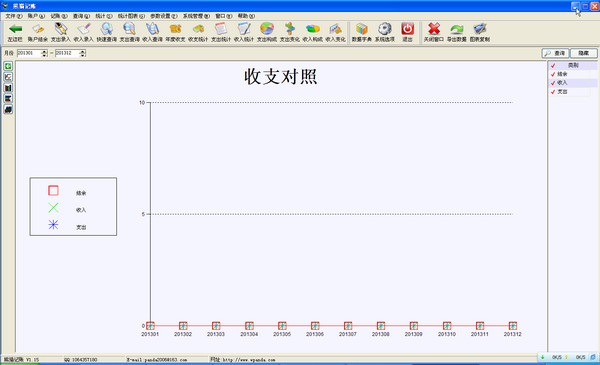Open the 统计图表 menu
The image size is (600, 365).
tap(131, 16)
